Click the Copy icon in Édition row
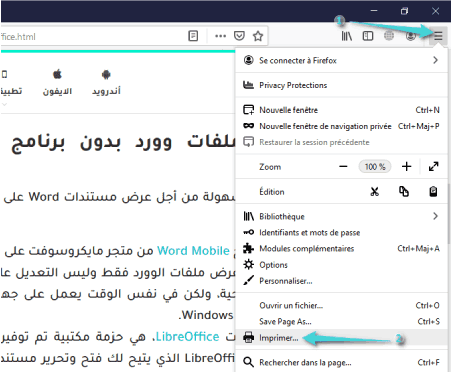 [x=404, y=191]
